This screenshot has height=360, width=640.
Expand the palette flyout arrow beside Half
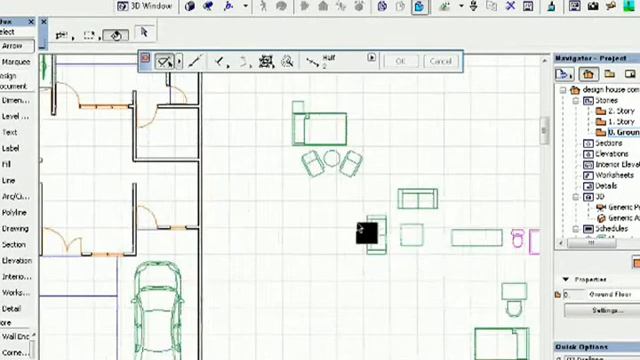pyautogui.click(x=371, y=58)
